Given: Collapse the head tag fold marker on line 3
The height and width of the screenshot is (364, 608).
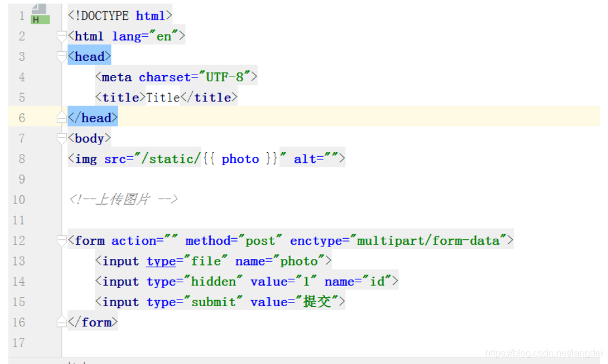Looking at the screenshot, I should point(61,57).
